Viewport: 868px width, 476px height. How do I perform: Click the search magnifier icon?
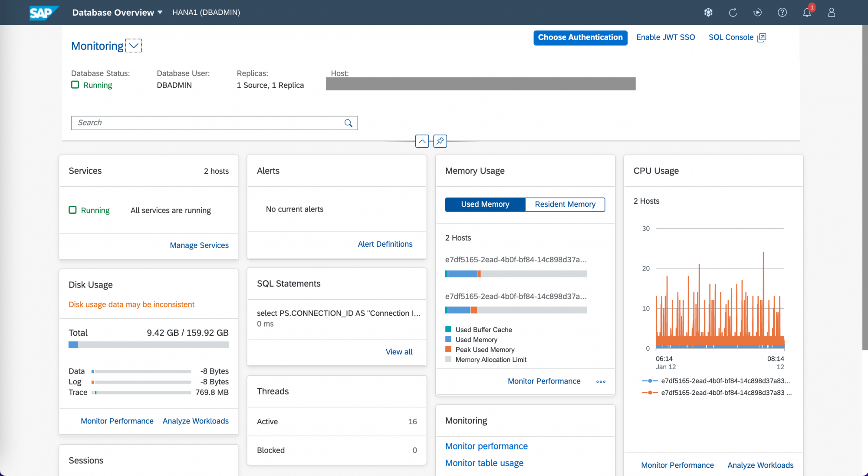point(348,123)
